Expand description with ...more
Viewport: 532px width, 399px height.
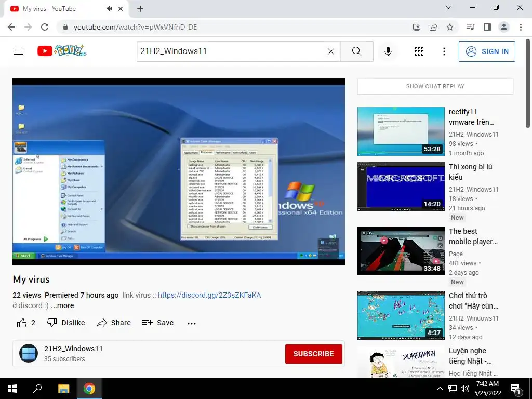tap(62, 305)
